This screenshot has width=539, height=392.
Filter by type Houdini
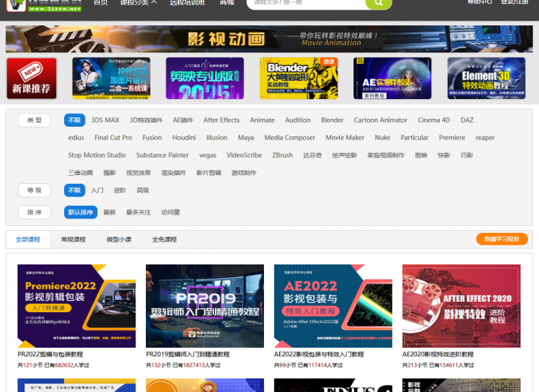click(x=184, y=138)
